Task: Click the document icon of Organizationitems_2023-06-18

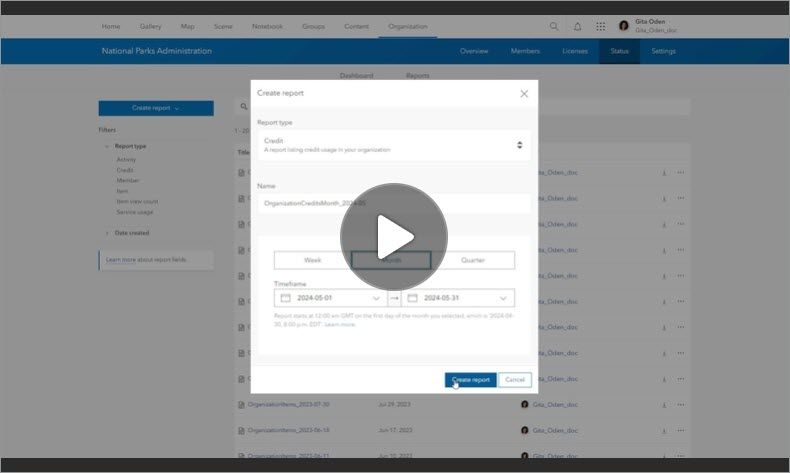Action: coord(241,430)
